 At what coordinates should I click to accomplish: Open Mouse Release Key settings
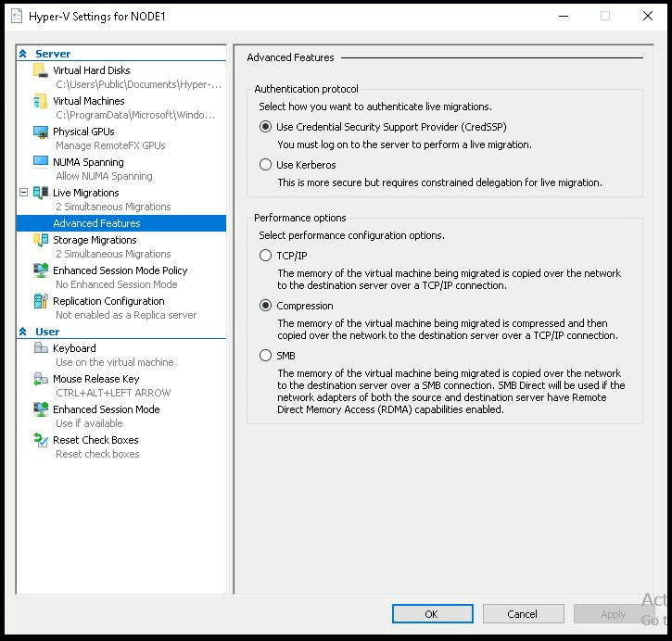(x=96, y=379)
